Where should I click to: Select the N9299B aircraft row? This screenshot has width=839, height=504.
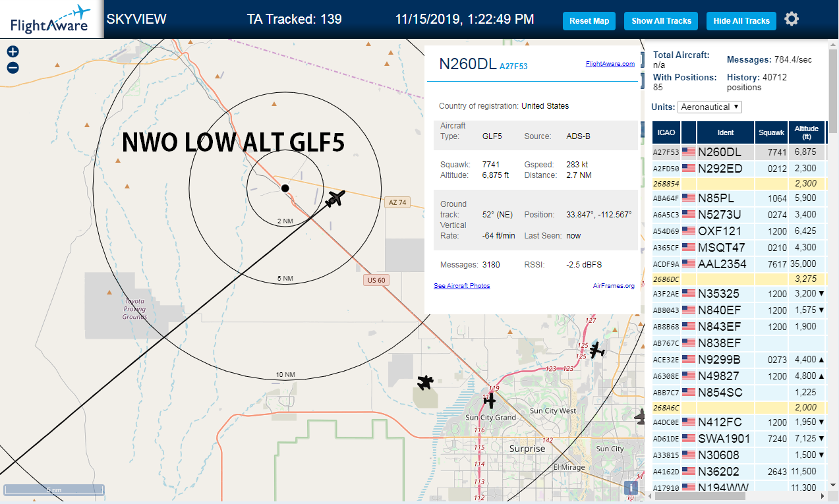click(x=739, y=359)
